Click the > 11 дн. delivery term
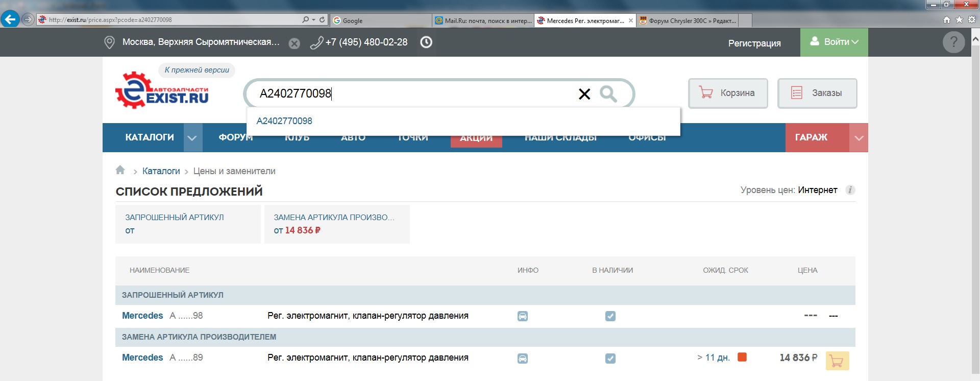Image resolution: width=980 pixels, height=381 pixels. 714,358
